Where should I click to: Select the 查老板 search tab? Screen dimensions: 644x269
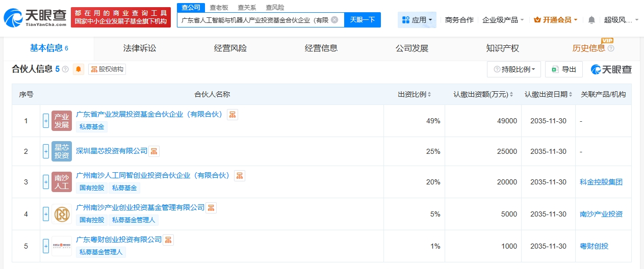(219, 8)
